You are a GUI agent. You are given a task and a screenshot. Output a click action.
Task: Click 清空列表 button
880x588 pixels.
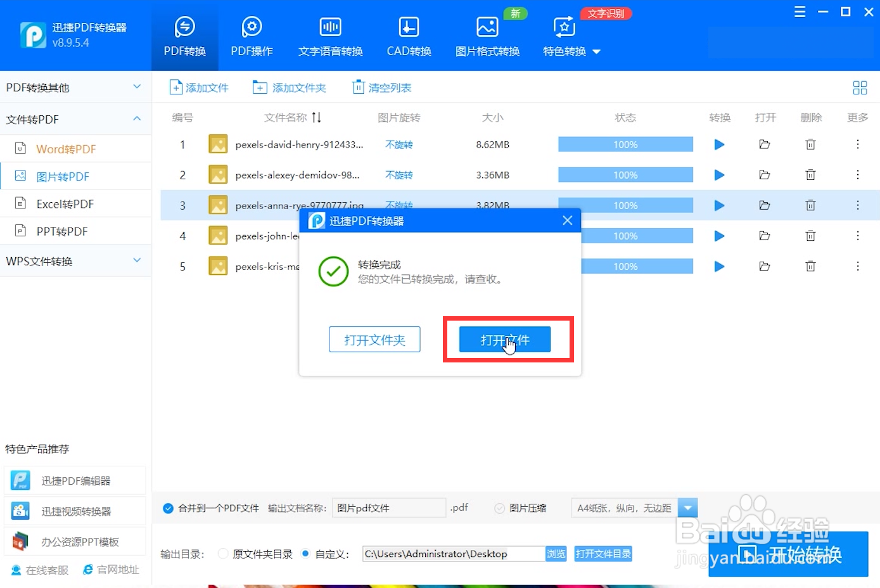click(x=382, y=87)
